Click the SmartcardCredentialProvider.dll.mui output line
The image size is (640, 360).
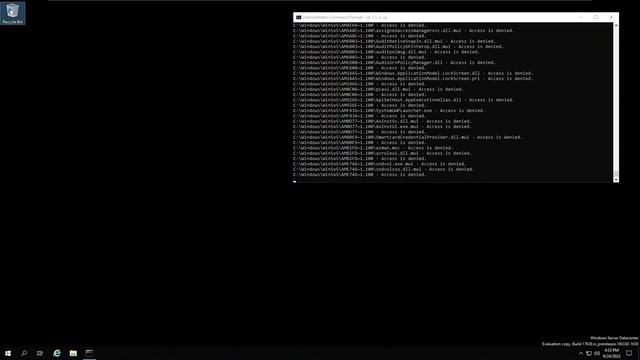407,138
